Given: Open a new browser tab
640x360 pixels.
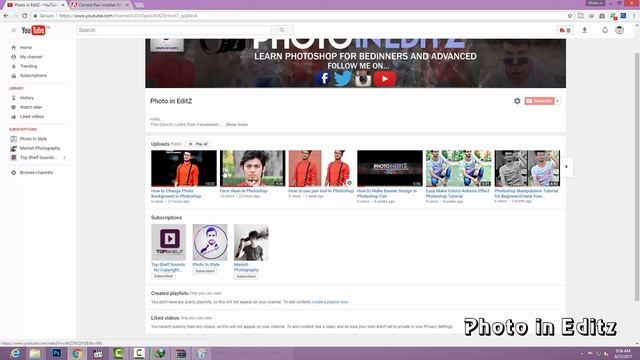Looking at the screenshot, I should [140, 5].
